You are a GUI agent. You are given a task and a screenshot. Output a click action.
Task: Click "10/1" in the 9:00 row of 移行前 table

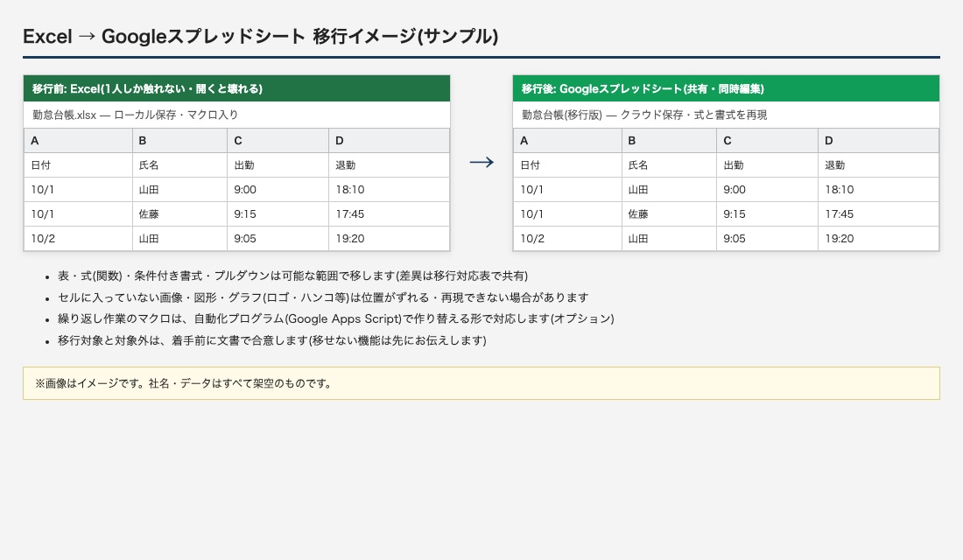78,190
